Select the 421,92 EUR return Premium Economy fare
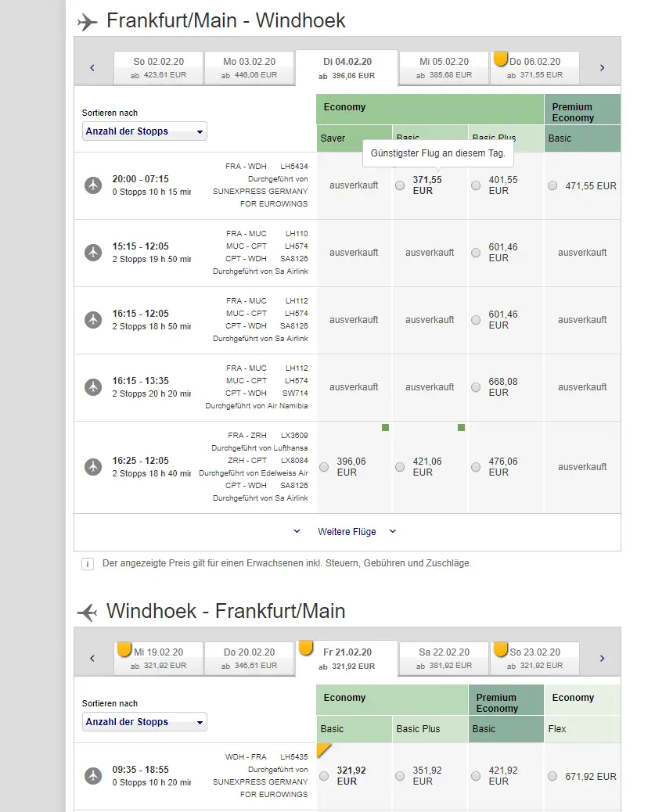 [x=476, y=776]
